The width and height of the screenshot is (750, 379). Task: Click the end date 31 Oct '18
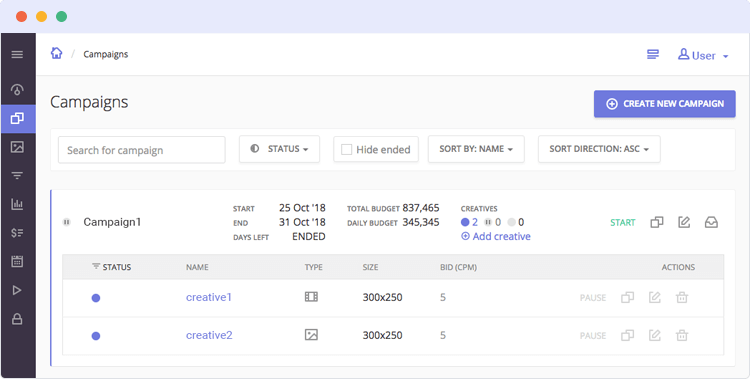(x=302, y=222)
